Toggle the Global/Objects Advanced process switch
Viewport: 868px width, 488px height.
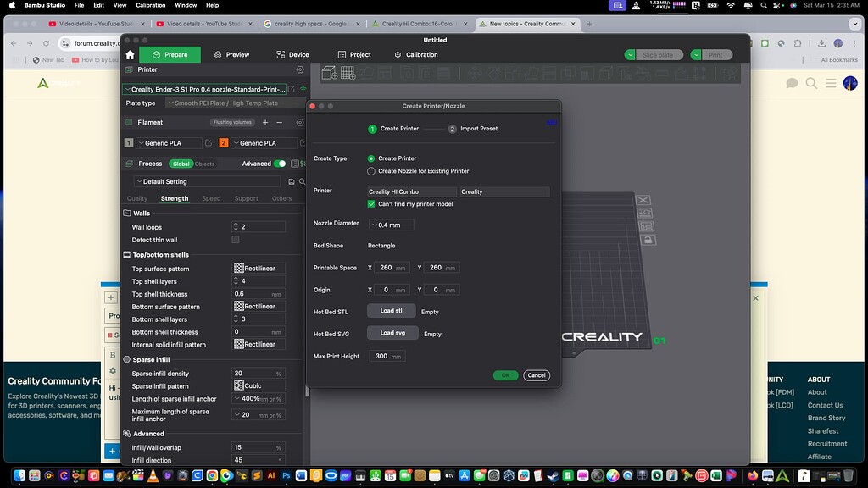click(280, 164)
